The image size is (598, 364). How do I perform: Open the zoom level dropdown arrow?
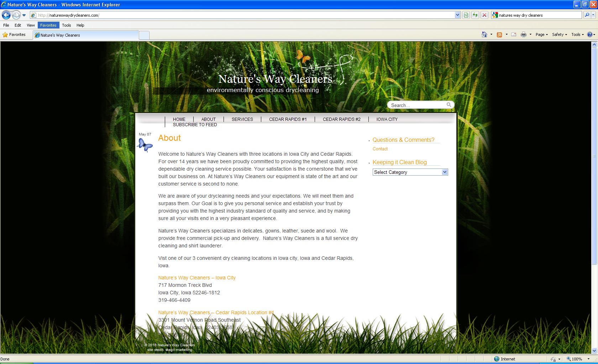[x=588, y=359]
